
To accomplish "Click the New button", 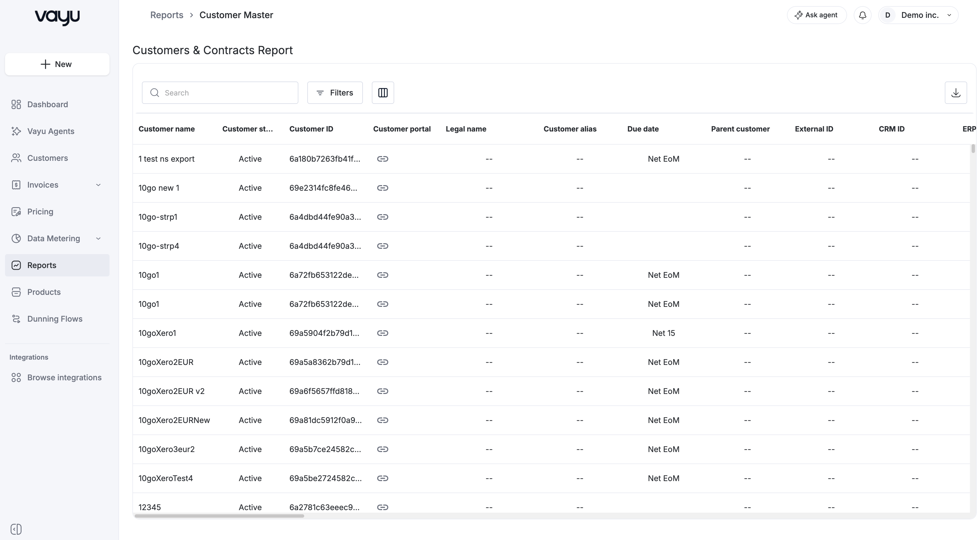I will pyautogui.click(x=57, y=64).
